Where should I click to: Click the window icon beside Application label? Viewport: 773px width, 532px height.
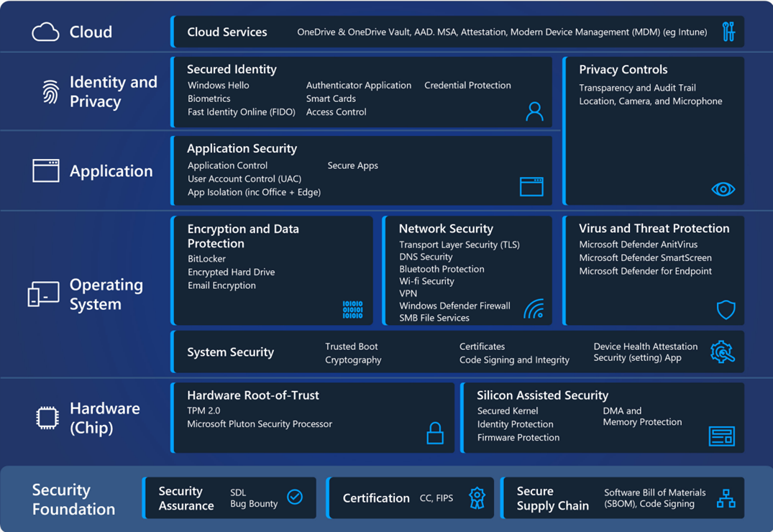pos(46,171)
